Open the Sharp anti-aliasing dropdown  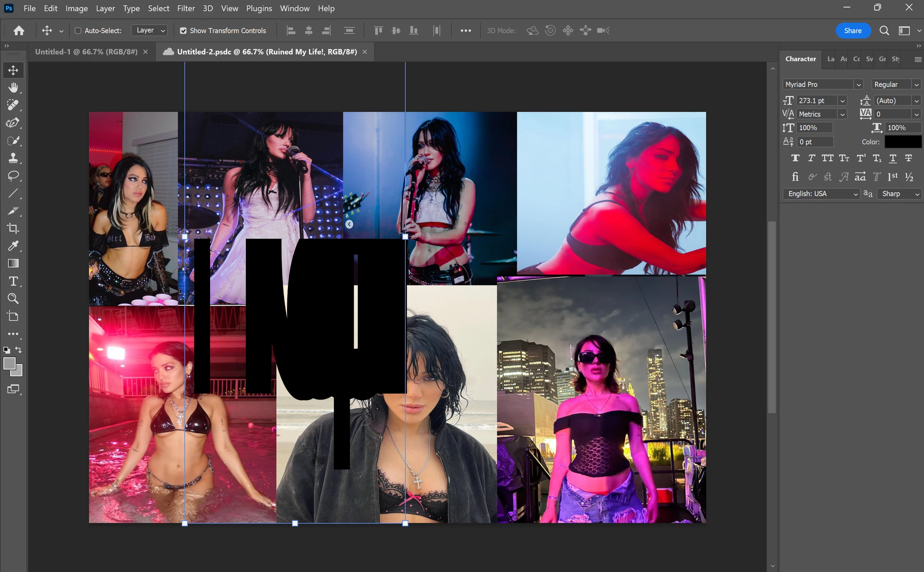(x=900, y=194)
